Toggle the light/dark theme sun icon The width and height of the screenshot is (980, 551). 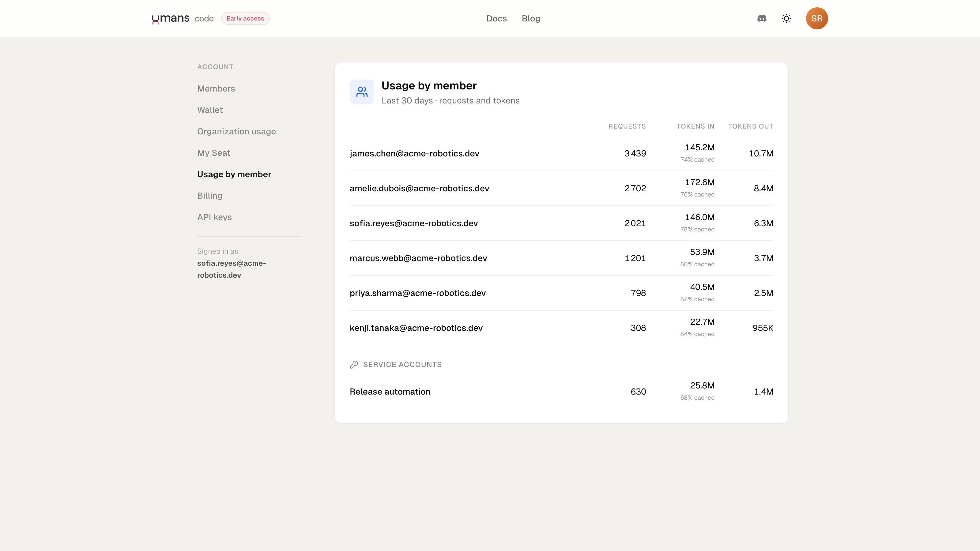coord(786,18)
